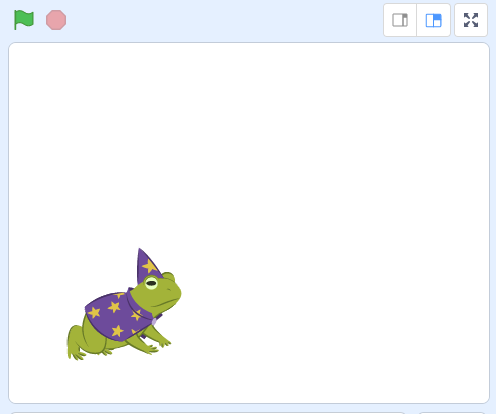Click the toad's yellow eye
Viewport: 496px width, 414px height.
tap(151, 283)
